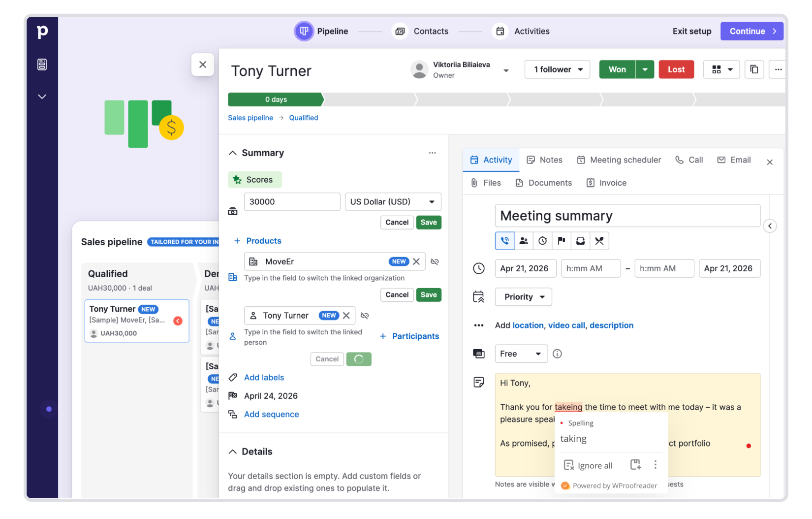
Task: Select Email inbox activity type icon
Action: (580, 241)
